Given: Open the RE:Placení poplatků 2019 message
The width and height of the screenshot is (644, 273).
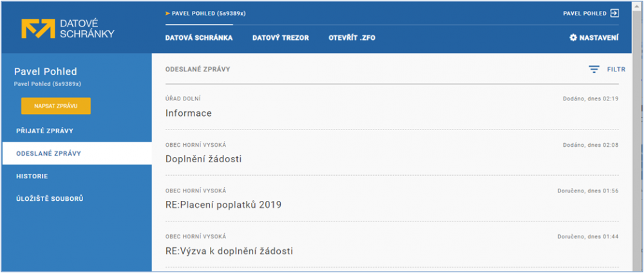Looking at the screenshot, I should pyautogui.click(x=392, y=199).
